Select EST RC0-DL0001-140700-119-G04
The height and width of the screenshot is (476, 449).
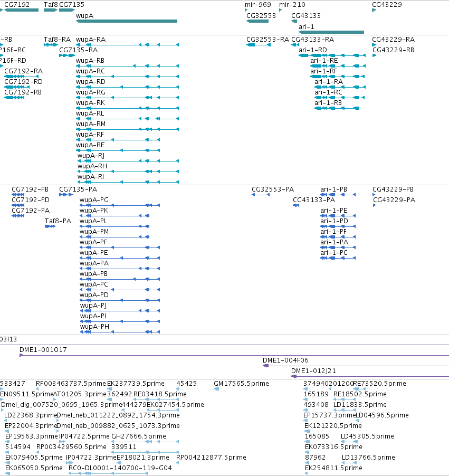click(108, 473)
